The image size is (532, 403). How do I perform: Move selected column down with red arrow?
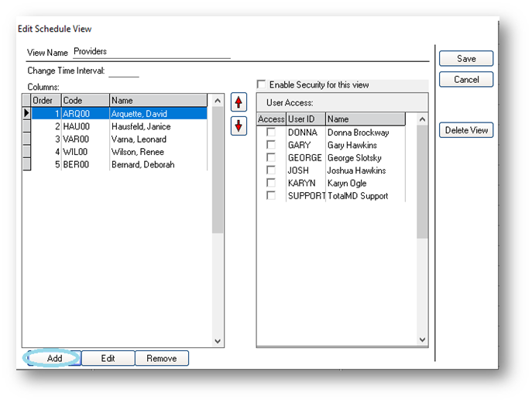pos(239,126)
